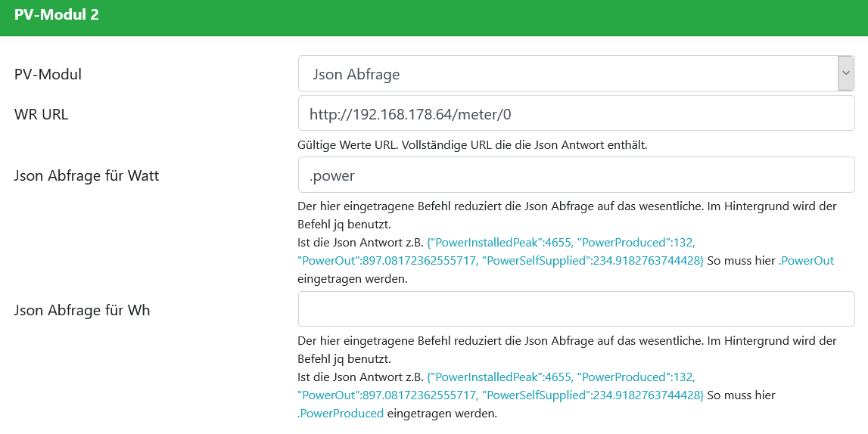The image size is (868, 434).
Task: Click the PV-Modul 2 header title
Action: coord(56,14)
